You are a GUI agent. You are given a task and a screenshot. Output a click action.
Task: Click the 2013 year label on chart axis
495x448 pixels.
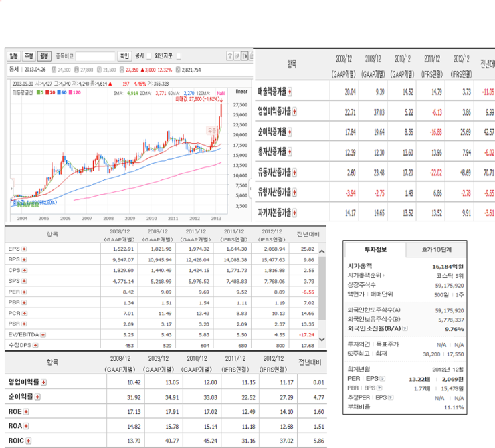216,219
